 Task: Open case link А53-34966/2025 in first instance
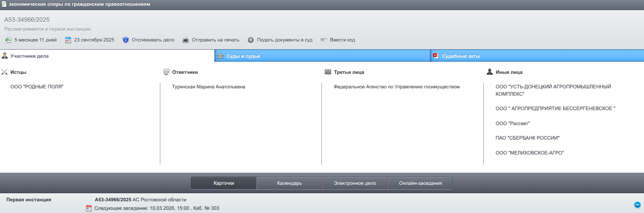coord(113,200)
